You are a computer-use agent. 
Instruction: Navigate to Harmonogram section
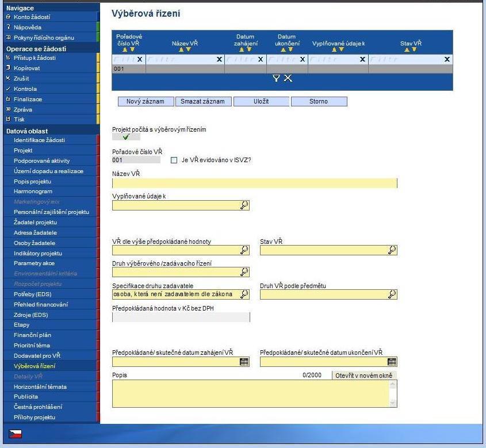33,191
